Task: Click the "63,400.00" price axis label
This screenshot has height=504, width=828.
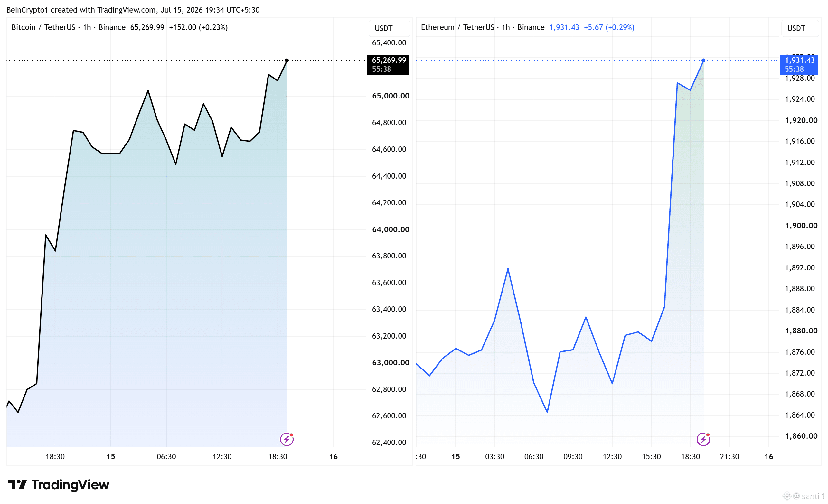Action: tap(389, 309)
